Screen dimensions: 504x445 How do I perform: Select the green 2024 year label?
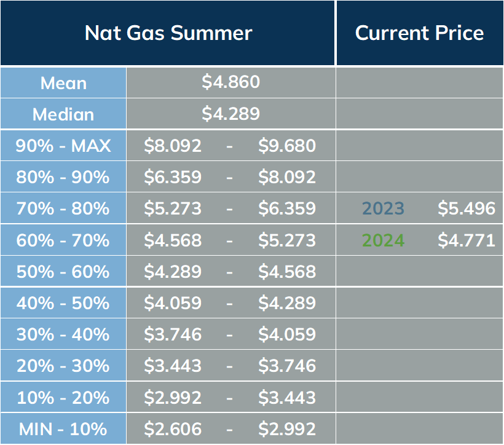coord(383,240)
